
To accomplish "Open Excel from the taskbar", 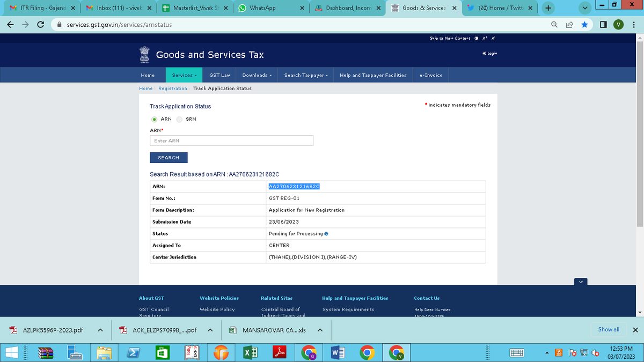I will click(x=250, y=352).
